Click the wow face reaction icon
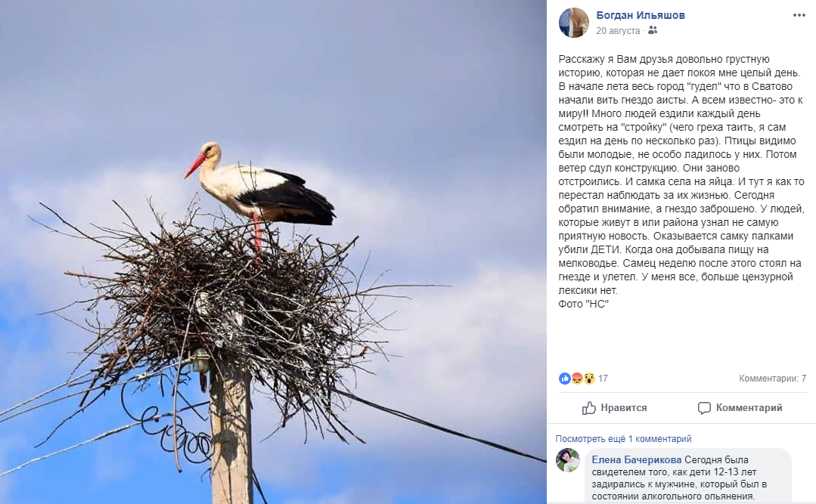This screenshot has width=816, height=504. click(x=589, y=379)
